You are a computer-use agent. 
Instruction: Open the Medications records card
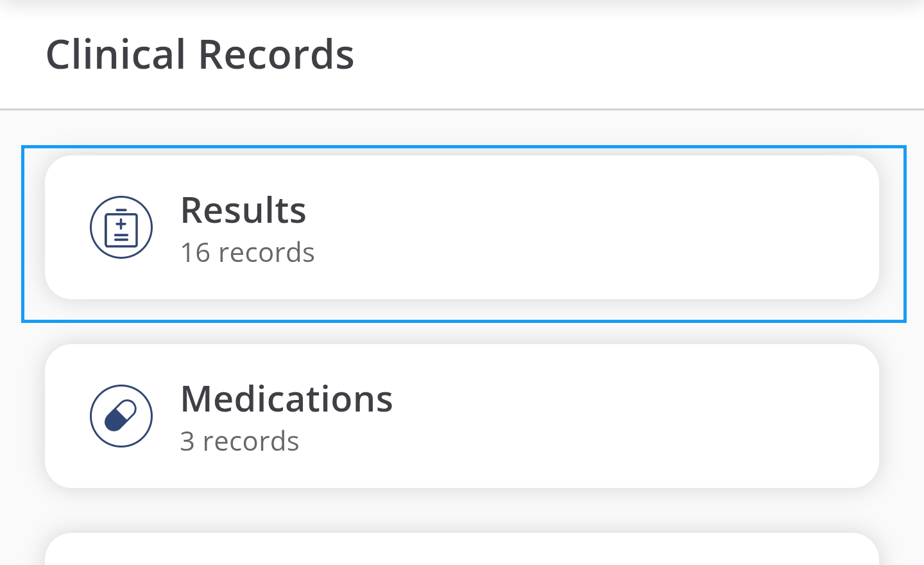[462, 416]
